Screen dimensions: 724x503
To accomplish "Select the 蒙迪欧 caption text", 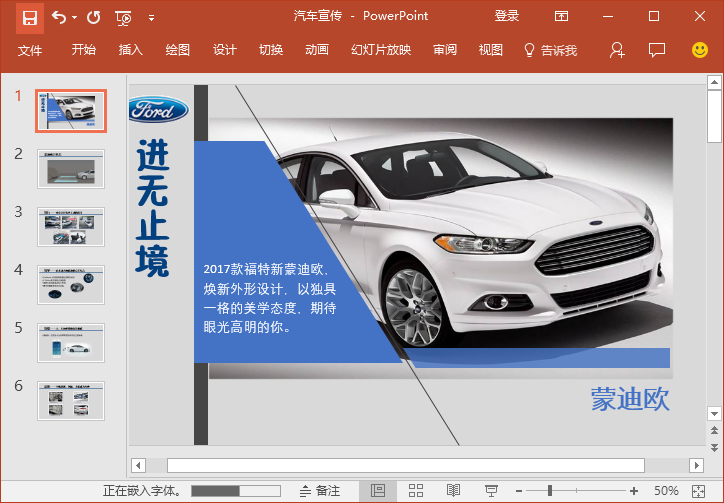I will (x=630, y=399).
